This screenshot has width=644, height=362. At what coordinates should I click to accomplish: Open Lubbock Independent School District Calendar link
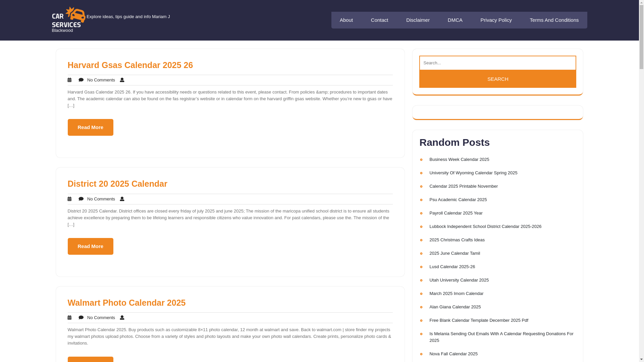click(x=485, y=227)
